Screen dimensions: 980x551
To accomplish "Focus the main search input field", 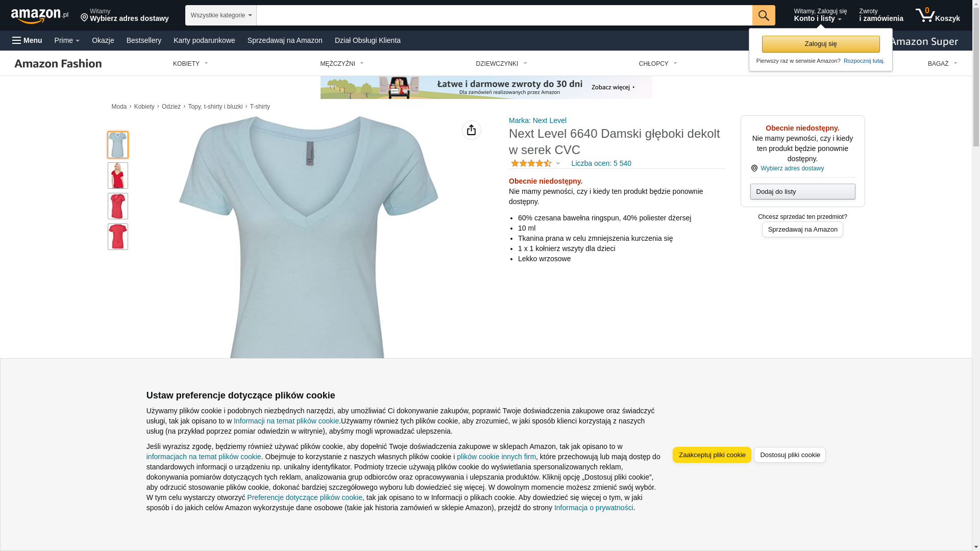I will tap(504, 15).
